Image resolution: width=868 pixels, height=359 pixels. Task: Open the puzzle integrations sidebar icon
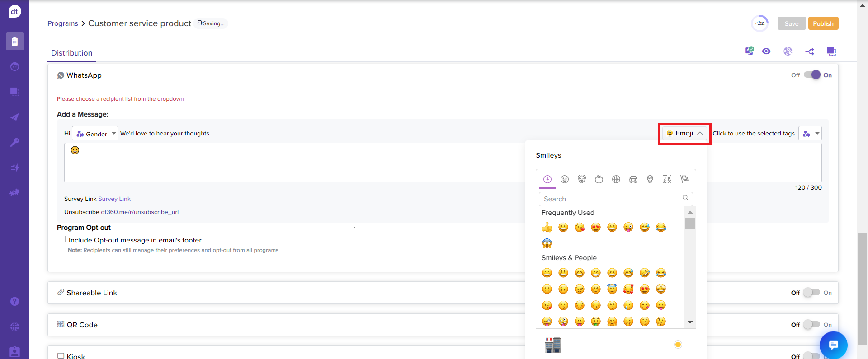tap(14, 193)
